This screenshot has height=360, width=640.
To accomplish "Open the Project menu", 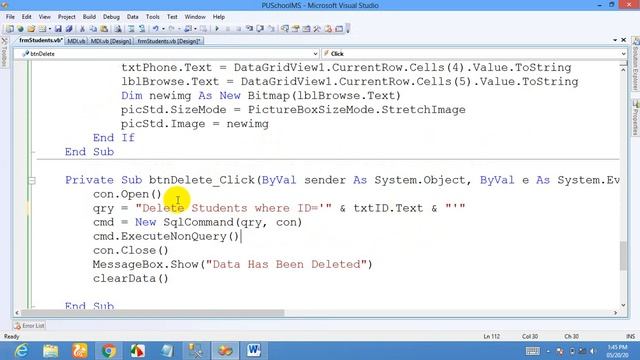I will [x=67, y=17].
